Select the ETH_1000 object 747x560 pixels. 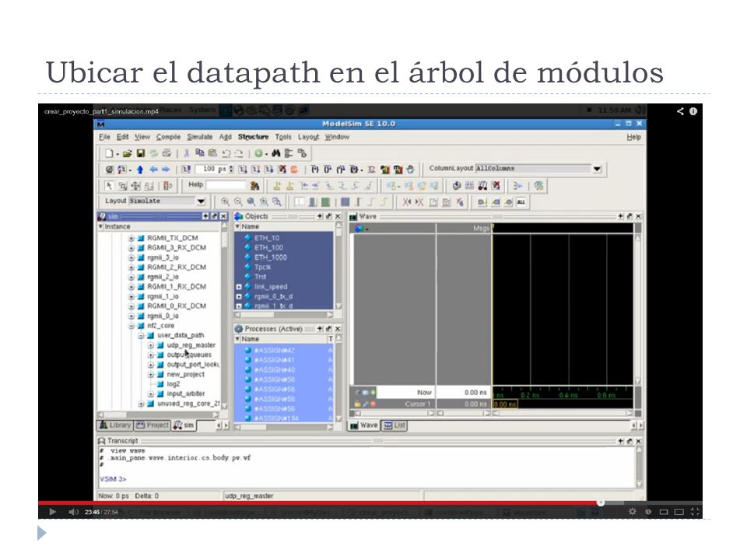pos(270,257)
